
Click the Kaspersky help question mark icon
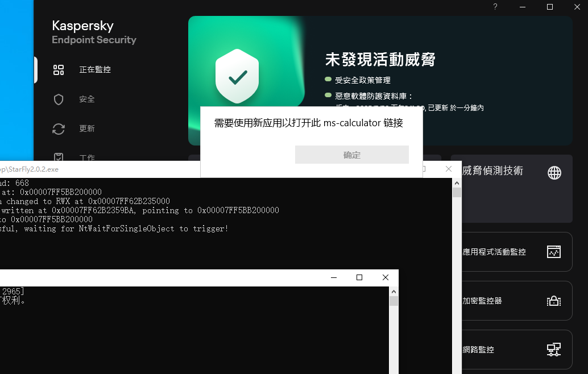click(x=495, y=7)
